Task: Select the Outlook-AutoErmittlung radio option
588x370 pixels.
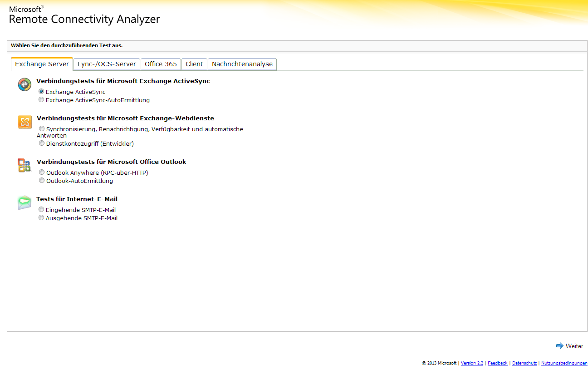Action: pyautogui.click(x=42, y=181)
